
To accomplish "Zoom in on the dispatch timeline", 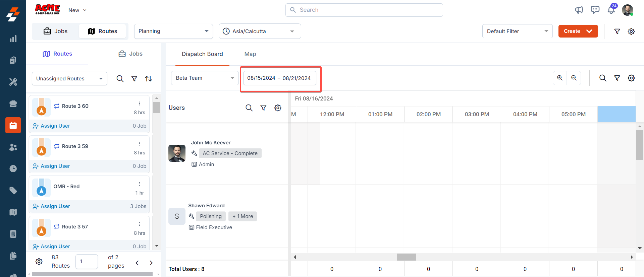I will pos(560,78).
